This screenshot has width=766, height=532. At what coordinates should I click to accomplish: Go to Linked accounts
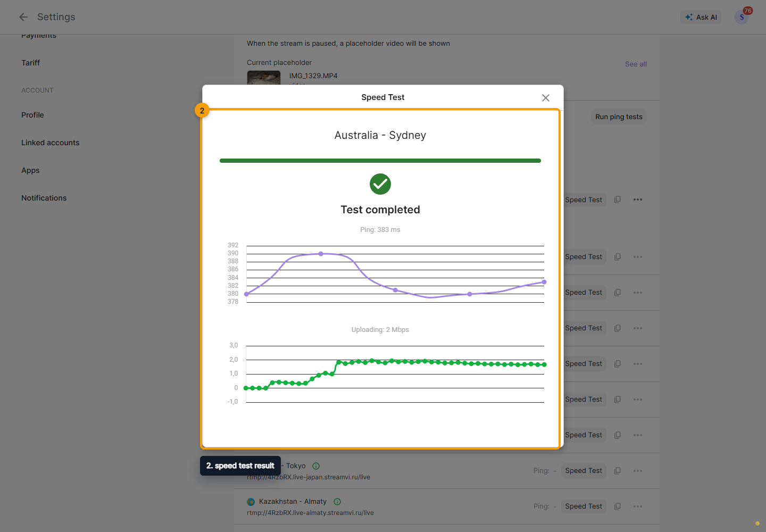click(50, 143)
